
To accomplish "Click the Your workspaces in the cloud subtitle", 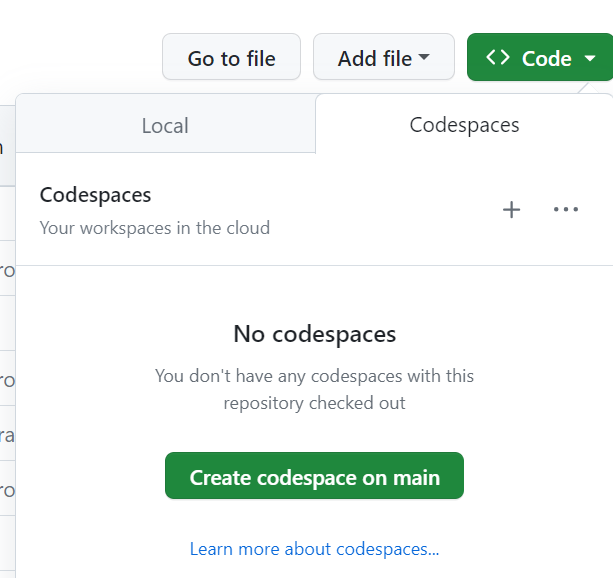I will point(154,228).
